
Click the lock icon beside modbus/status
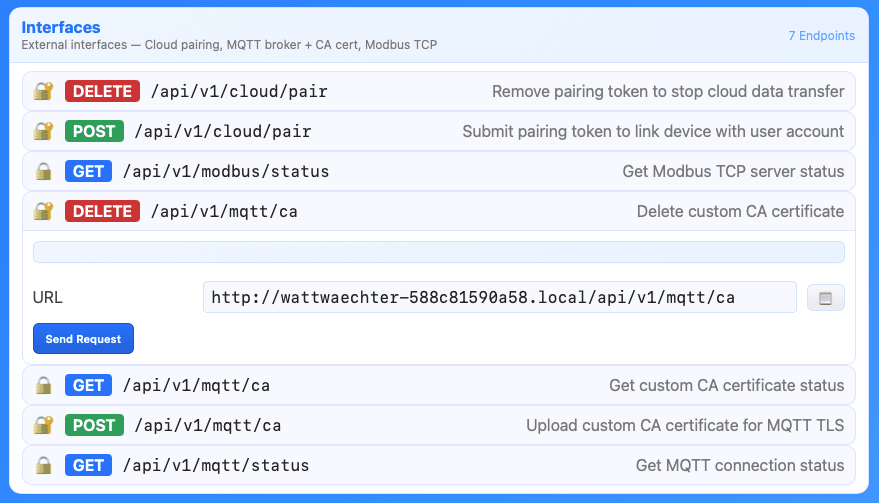(43, 171)
